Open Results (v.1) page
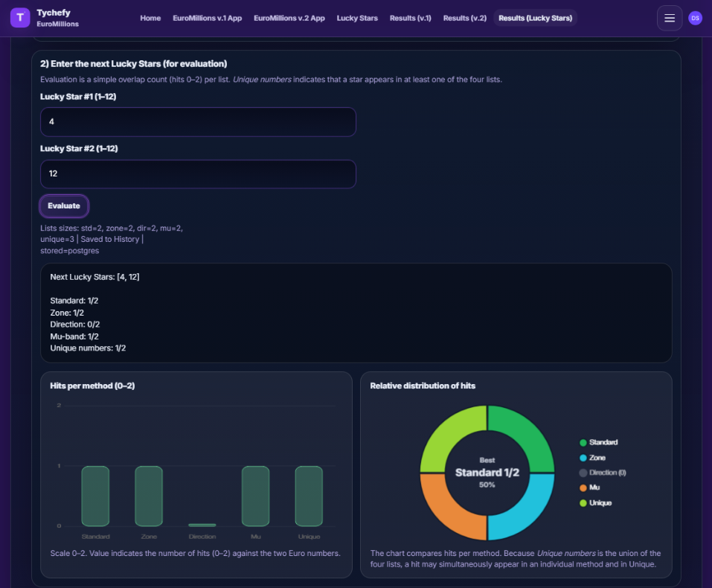 click(x=410, y=19)
